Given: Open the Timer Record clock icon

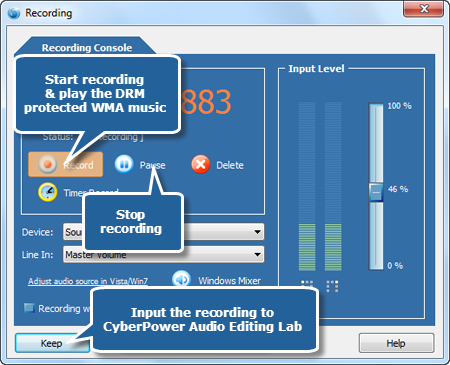Looking at the screenshot, I should click(x=48, y=192).
